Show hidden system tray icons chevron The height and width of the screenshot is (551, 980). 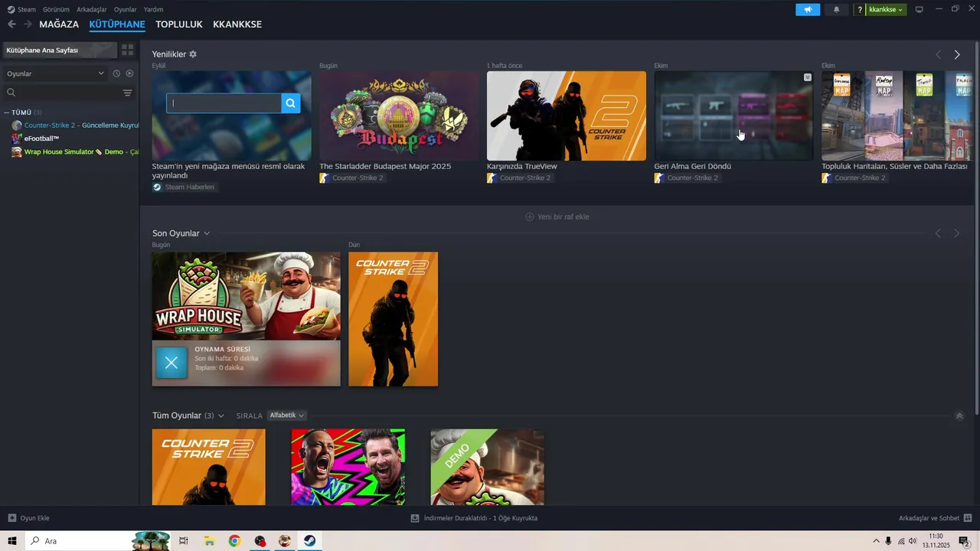875,541
